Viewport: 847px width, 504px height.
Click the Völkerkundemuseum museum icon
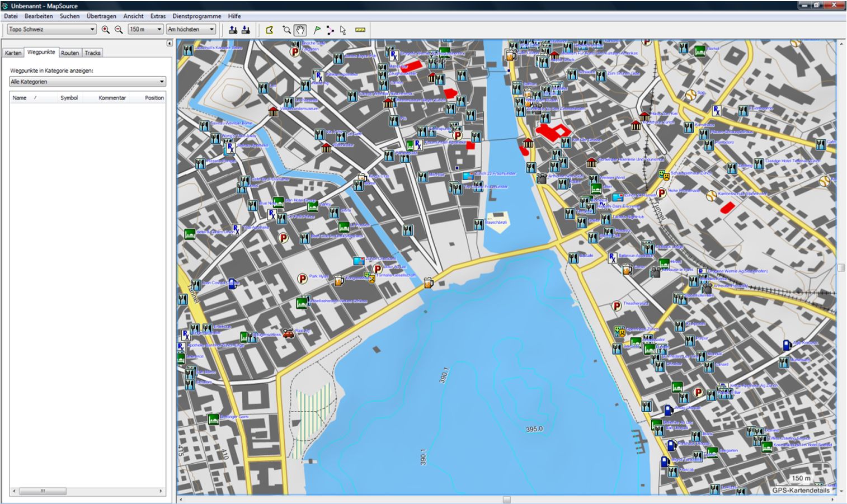(273, 111)
